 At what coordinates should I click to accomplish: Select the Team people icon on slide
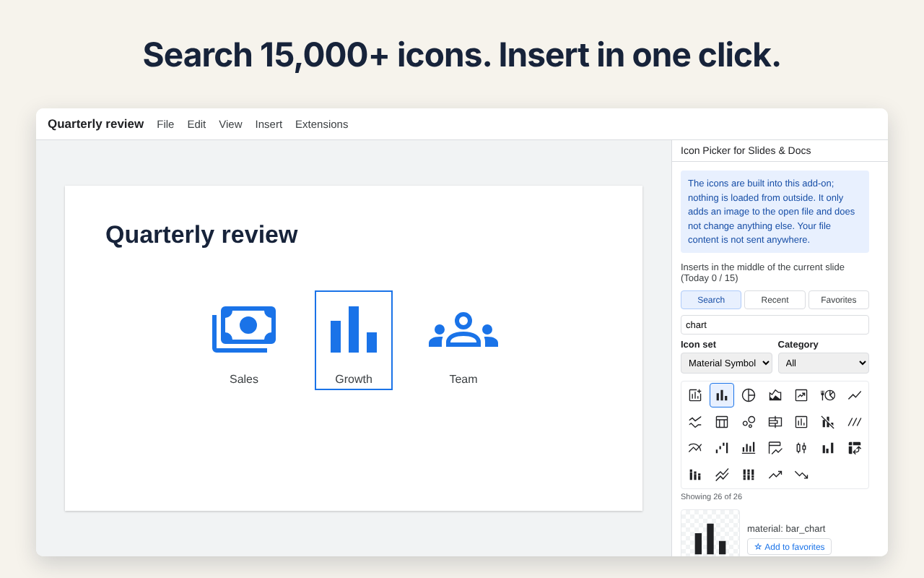(x=463, y=329)
